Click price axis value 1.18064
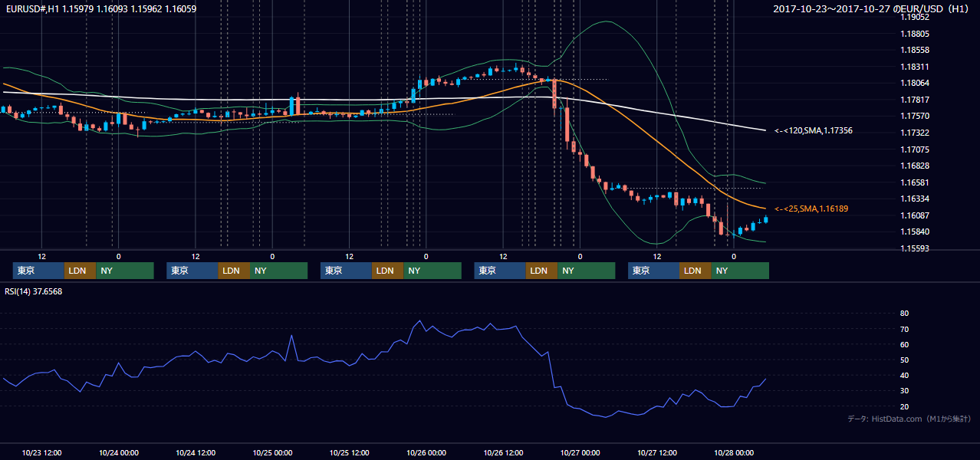980x460 pixels. [x=915, y=83]
